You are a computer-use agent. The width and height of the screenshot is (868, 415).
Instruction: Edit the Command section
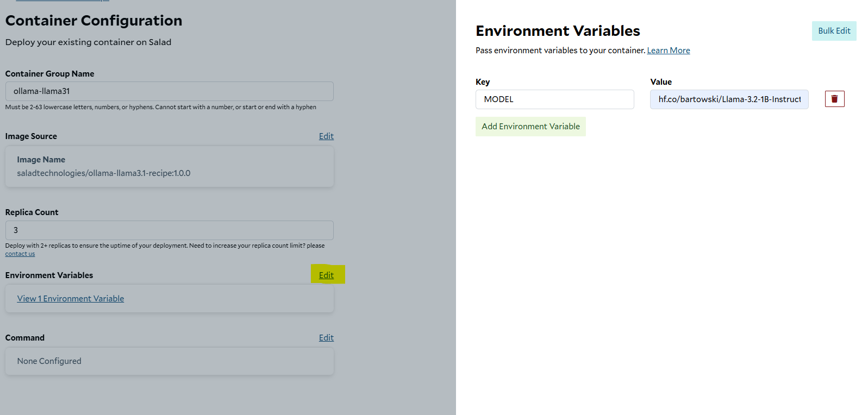(326, 338)
